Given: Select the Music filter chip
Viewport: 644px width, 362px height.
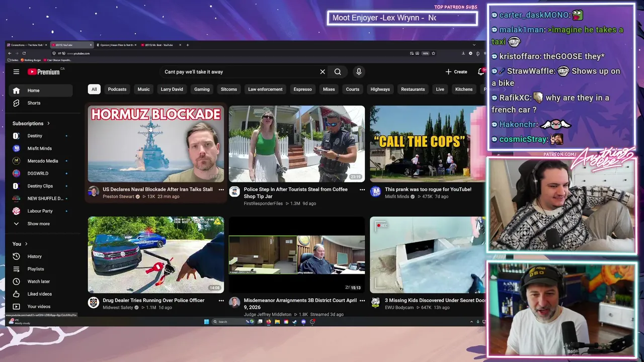Looking at the screenshot, I should (x=143, y=89).
